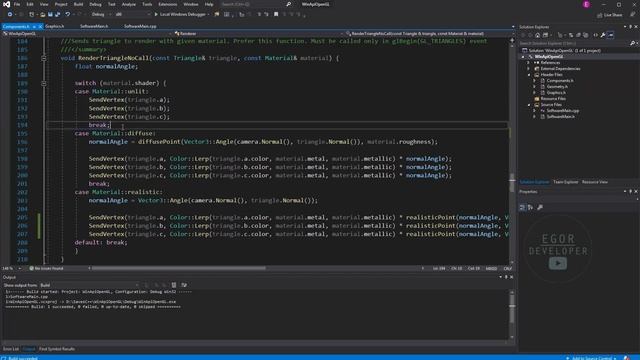Click the New Project toolbar icon
640x360 pixels.
tap(31, 14)
